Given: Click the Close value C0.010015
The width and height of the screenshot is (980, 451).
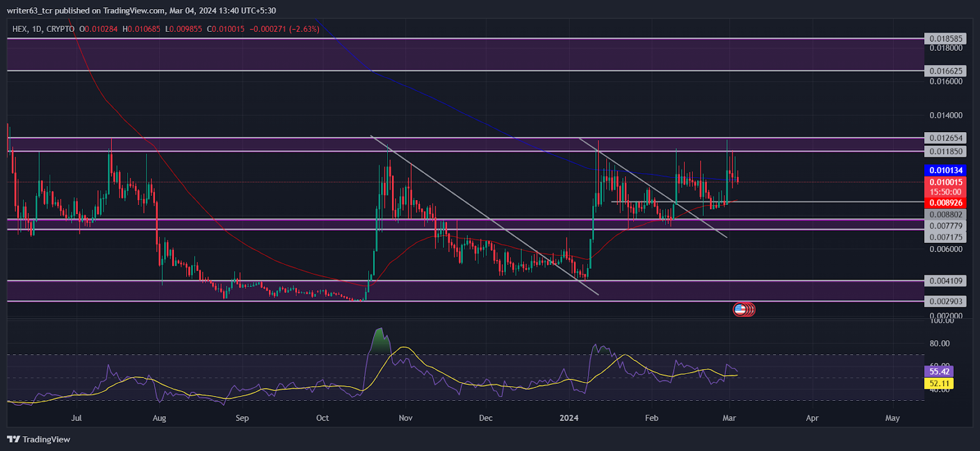Looking at the screenshot, I should (226, 29).
